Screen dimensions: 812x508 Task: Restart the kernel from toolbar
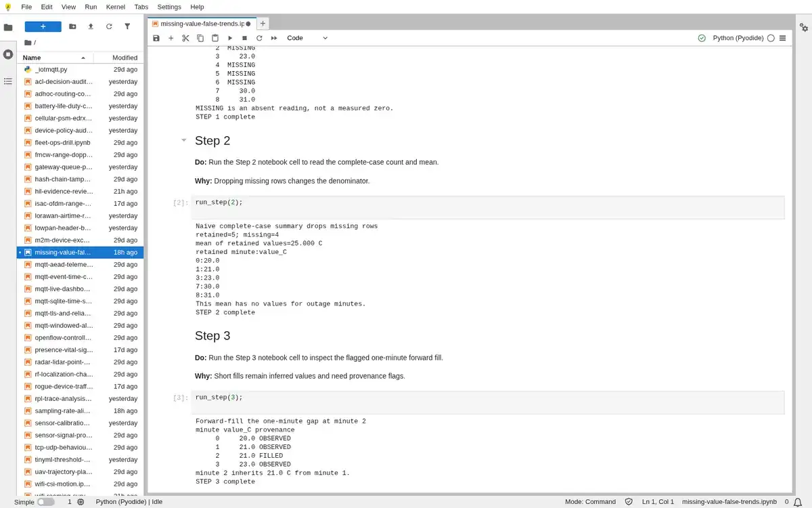(x=259, y=38)
